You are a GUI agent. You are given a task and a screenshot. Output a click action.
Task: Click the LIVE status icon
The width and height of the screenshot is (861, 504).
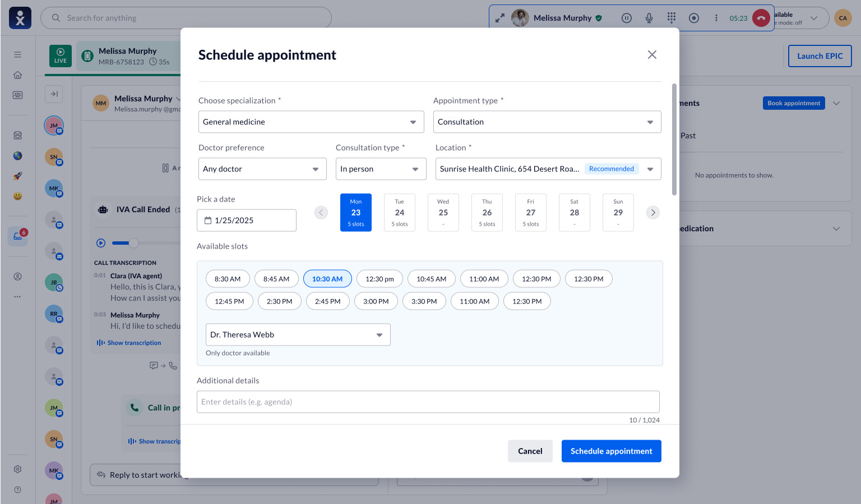[x=61, y=56]
